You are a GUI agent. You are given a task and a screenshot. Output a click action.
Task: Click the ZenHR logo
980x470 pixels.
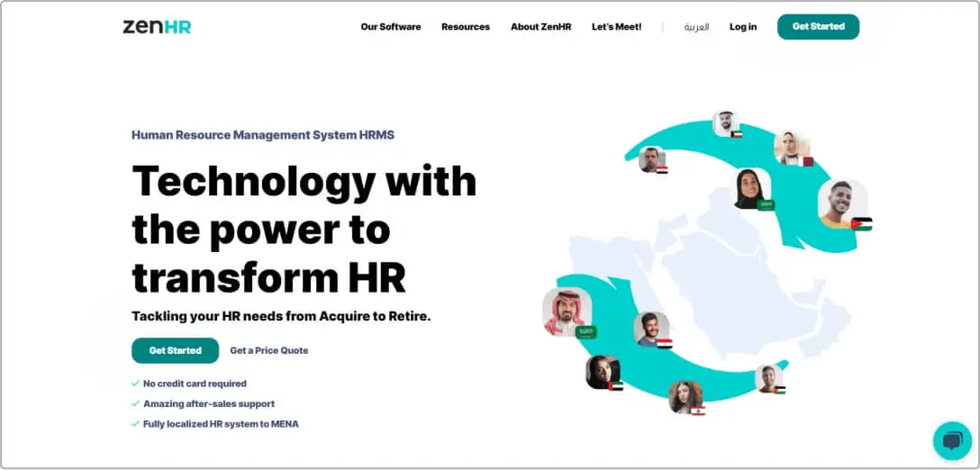[157, 27]
